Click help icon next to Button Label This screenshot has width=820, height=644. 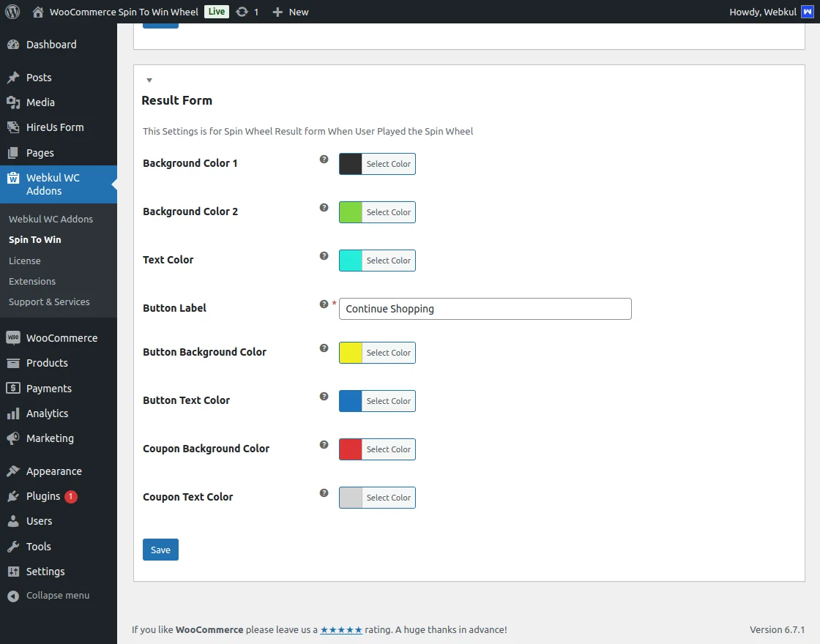[x=324, y=304]
